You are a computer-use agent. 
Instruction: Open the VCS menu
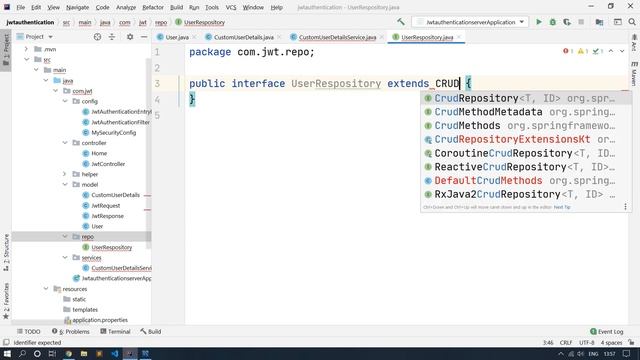coord(231,7)
